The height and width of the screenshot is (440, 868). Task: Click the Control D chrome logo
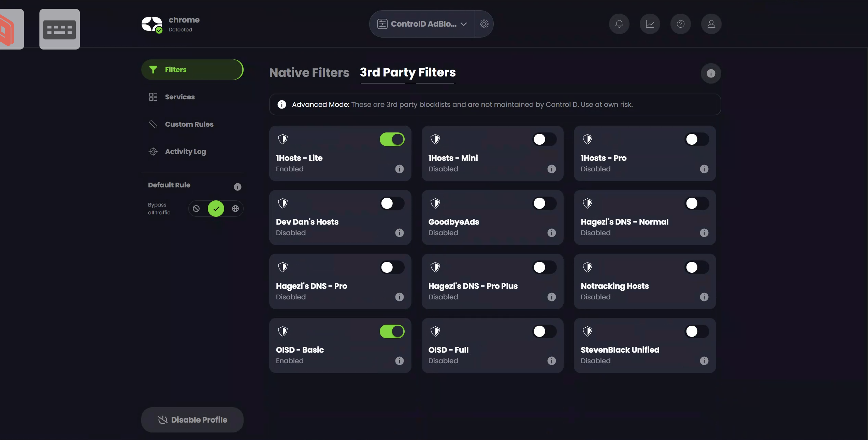coord(152,25)
